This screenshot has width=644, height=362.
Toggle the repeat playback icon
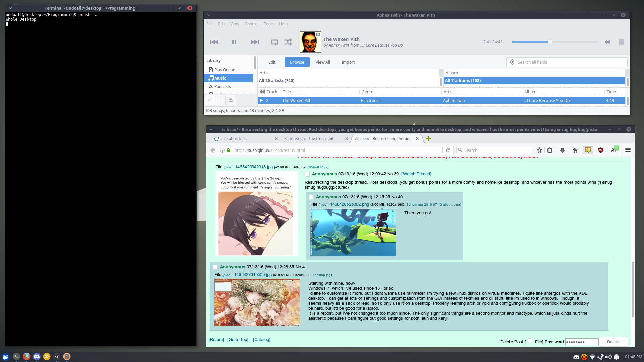click(x=274, y=42)
